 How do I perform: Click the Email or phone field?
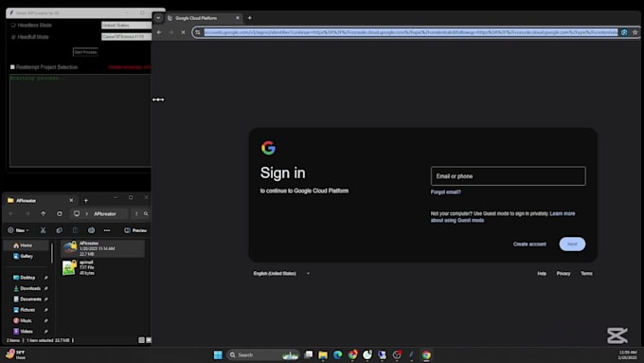(508, 176)
